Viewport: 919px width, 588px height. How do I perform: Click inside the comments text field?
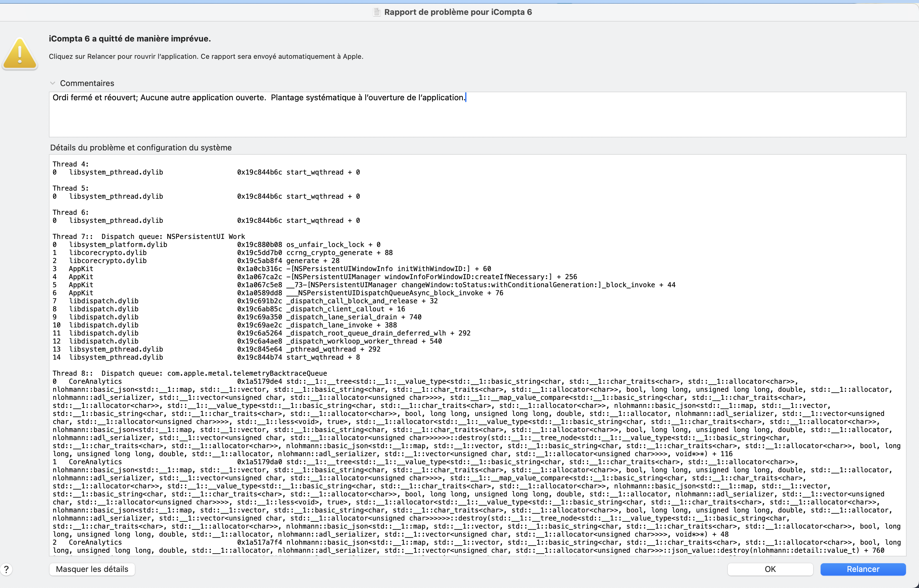pyautogui.click(x=477, y=114)
